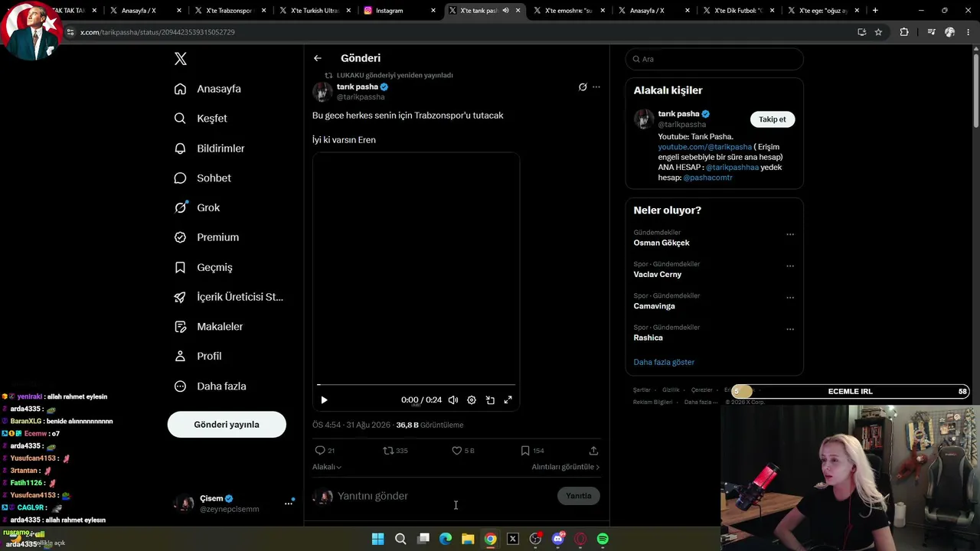
Task: Open a new browser tab
Action: pyautogui.click(x=875, y=11)
